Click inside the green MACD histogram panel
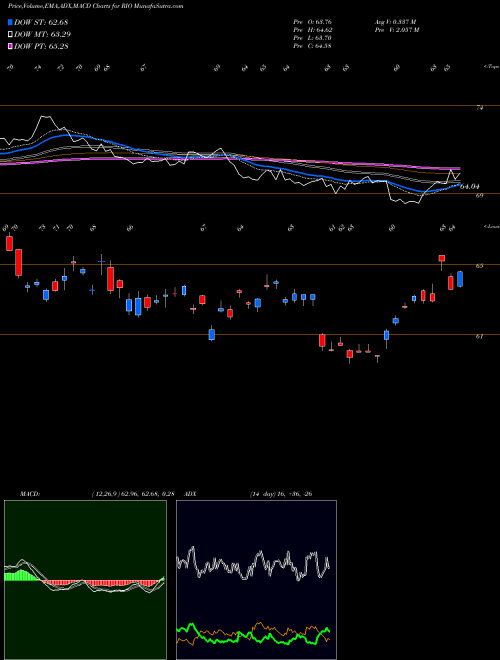 (x=85, y=580)
